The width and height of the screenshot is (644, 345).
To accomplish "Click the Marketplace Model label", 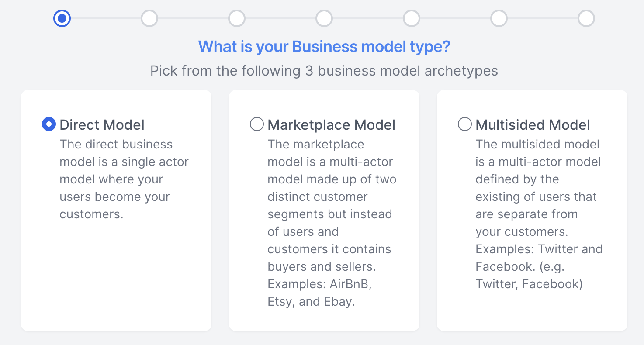I will [x=331, y=125].
